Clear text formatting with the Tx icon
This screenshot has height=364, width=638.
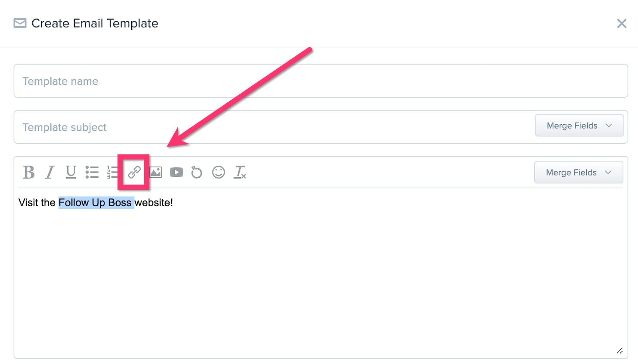point(240,172)
